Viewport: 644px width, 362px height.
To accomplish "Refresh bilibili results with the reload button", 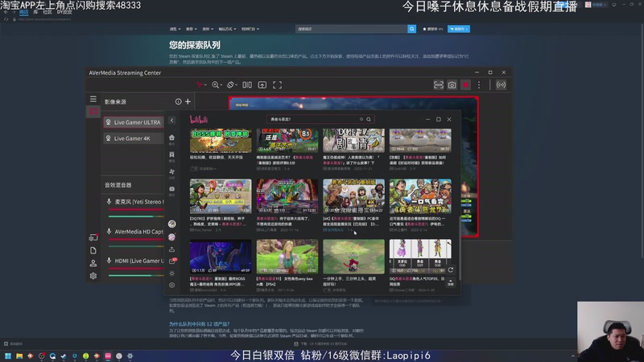I will (451, 269).
